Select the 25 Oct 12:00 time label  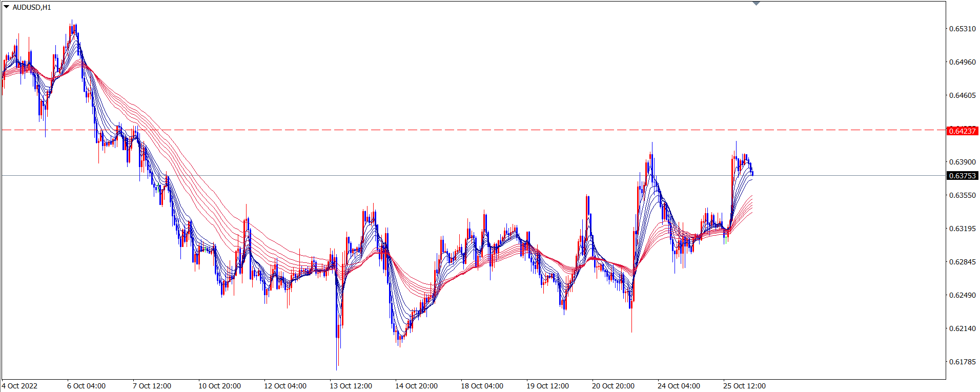click(x=744, y=386)
